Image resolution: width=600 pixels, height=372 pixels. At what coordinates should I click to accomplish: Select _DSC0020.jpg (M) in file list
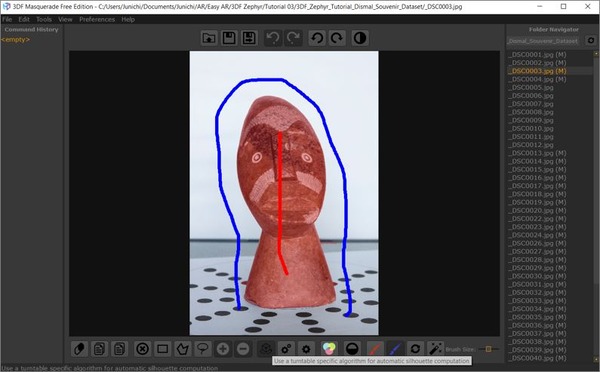[537, 210]
